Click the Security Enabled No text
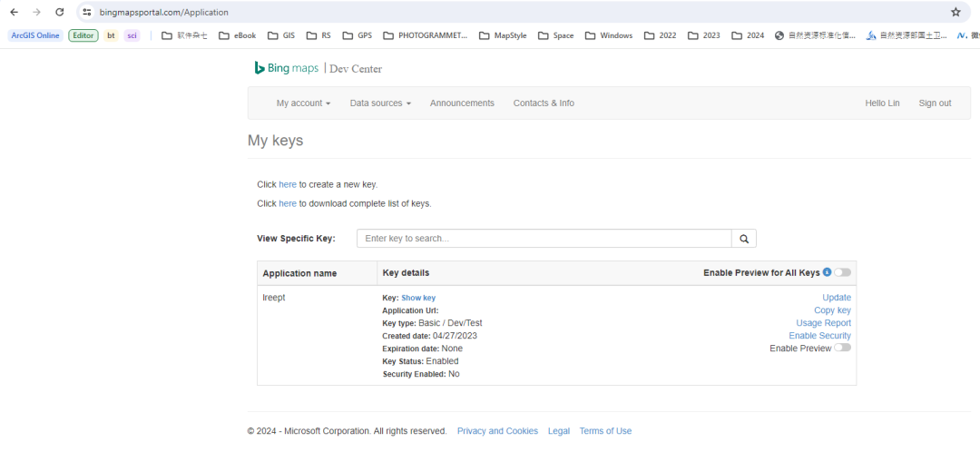This screenshot has height=462, width=980. [x=421, y=374]
